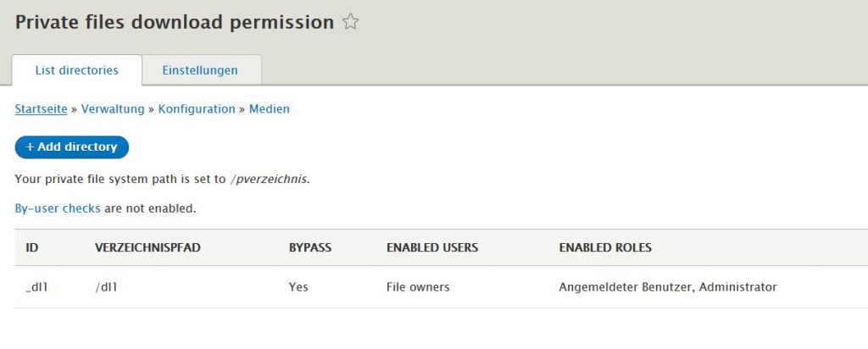868x349 pixels.
Task: Click the Bypass column header
Action: tap(310, 248)
